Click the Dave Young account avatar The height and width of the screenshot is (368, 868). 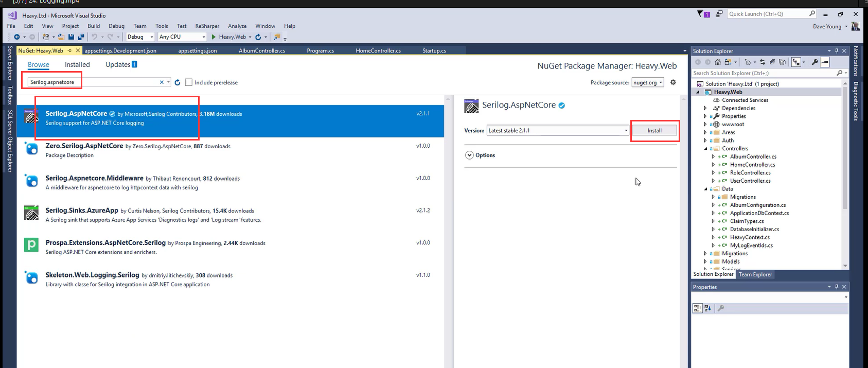(x=855, y=26)
